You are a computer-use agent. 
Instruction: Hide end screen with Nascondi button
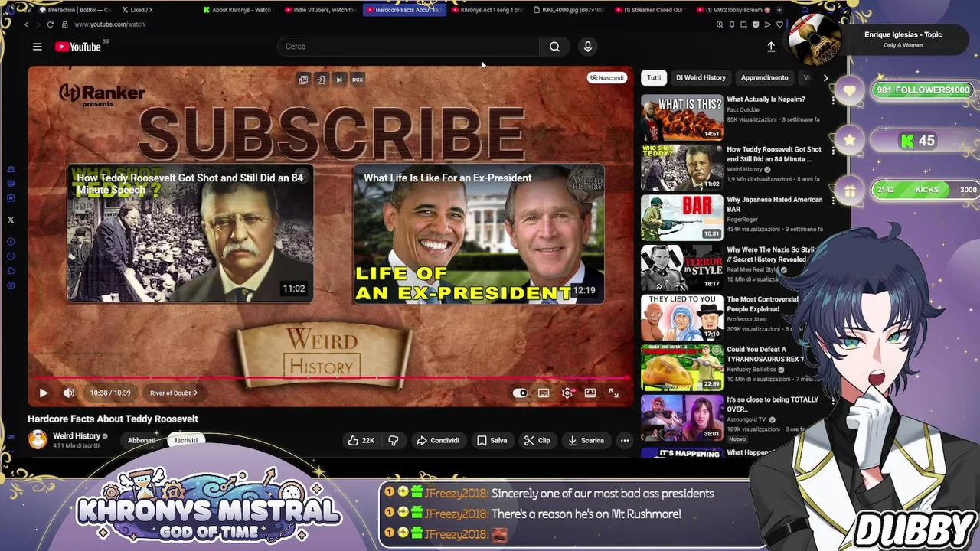(606, 78)
